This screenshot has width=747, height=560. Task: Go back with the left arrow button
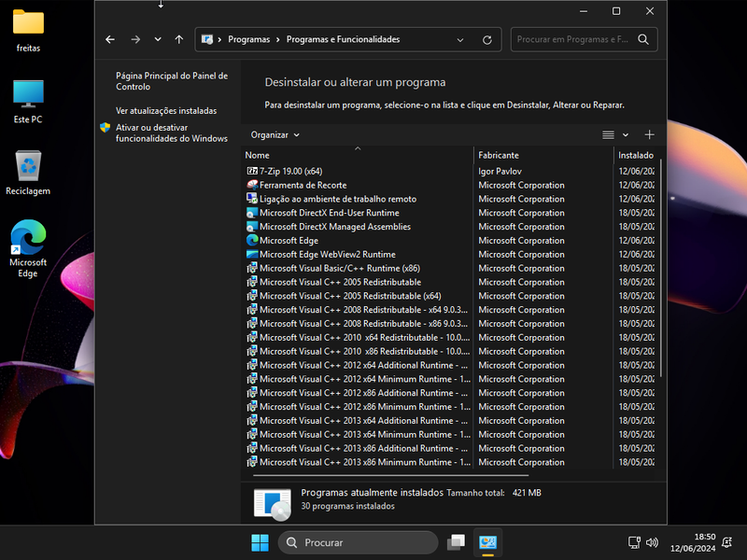110,39
